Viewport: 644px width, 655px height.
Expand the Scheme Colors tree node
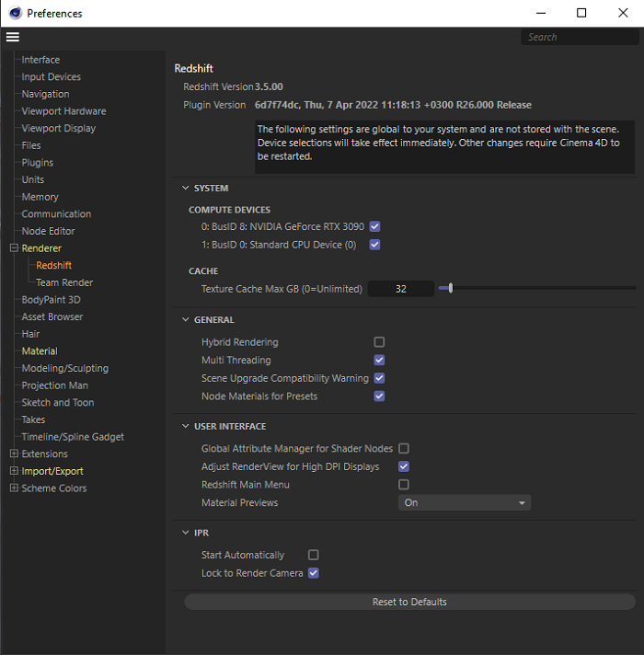point(14,488)
